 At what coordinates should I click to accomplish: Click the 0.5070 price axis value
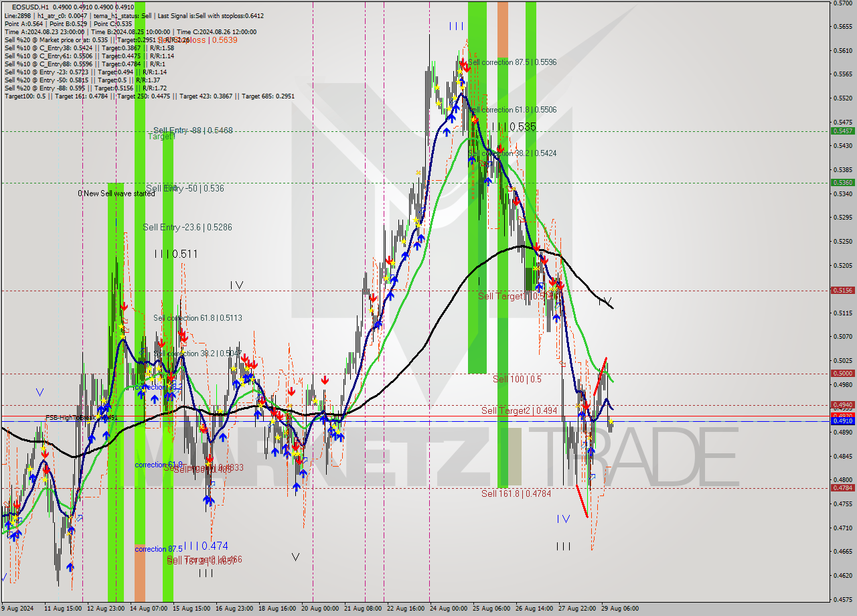[x=842, y=336]
